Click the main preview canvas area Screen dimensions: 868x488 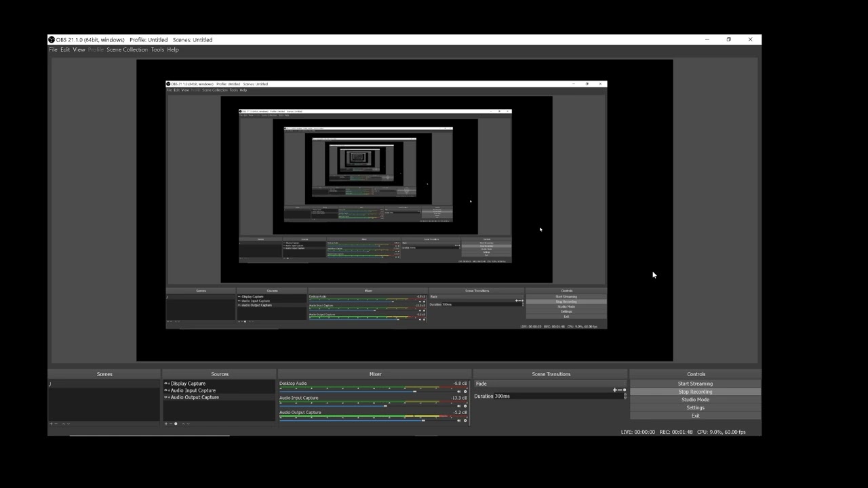tap(405, 210)
